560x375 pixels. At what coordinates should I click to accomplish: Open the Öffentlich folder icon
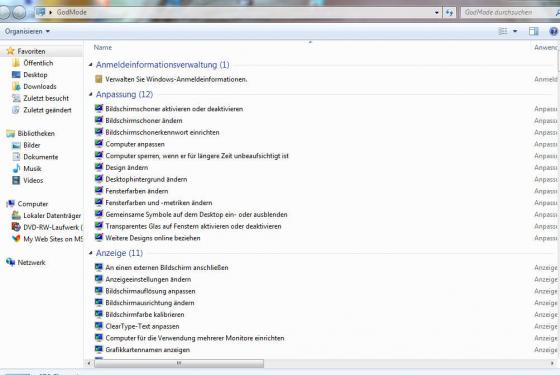[16, 63]
